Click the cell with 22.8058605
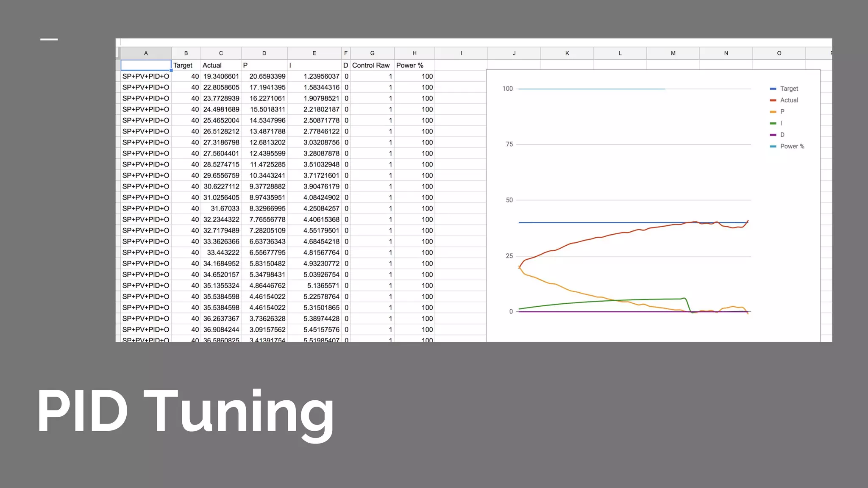The height and width of the screenshot is (488, 868). pyautogui.click(x=221, y=87)
